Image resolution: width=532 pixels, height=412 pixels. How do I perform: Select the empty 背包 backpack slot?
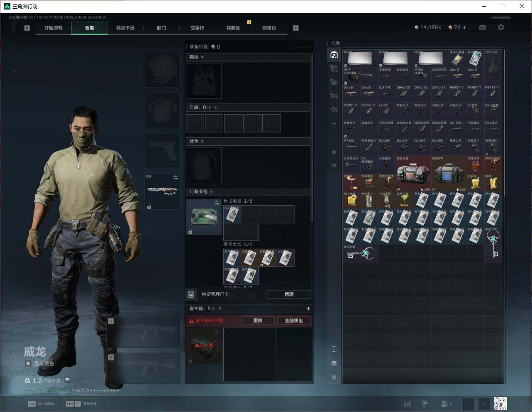pyautogui.click(x=204, y=165)
